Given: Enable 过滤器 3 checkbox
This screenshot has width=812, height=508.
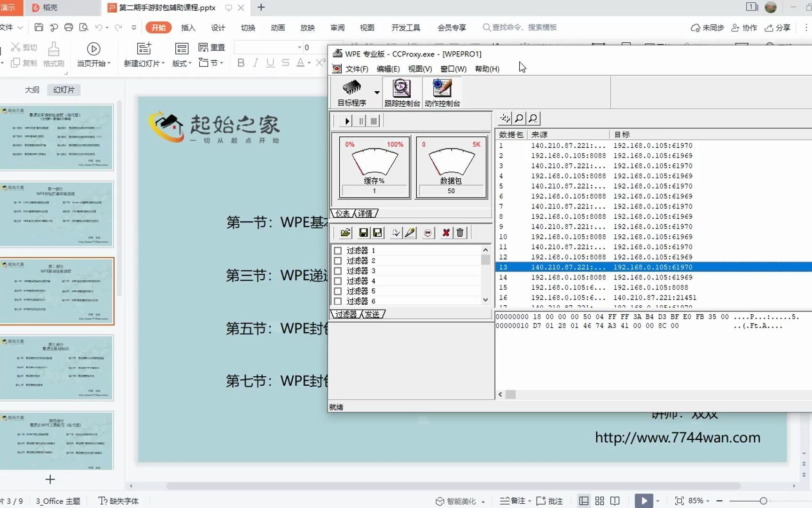Looking at the screenshot, I should (x=337, y=271).
